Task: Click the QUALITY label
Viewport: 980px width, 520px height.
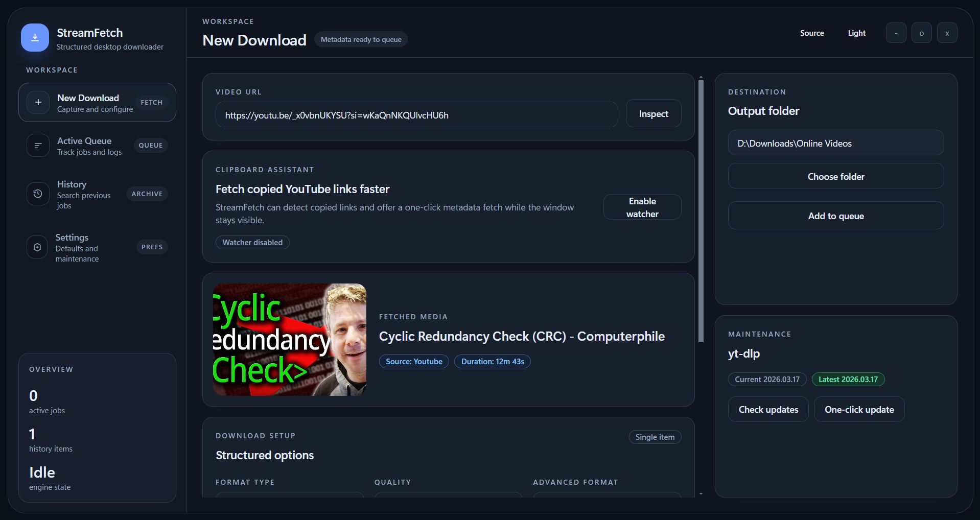Action: [x=392, y=482]
